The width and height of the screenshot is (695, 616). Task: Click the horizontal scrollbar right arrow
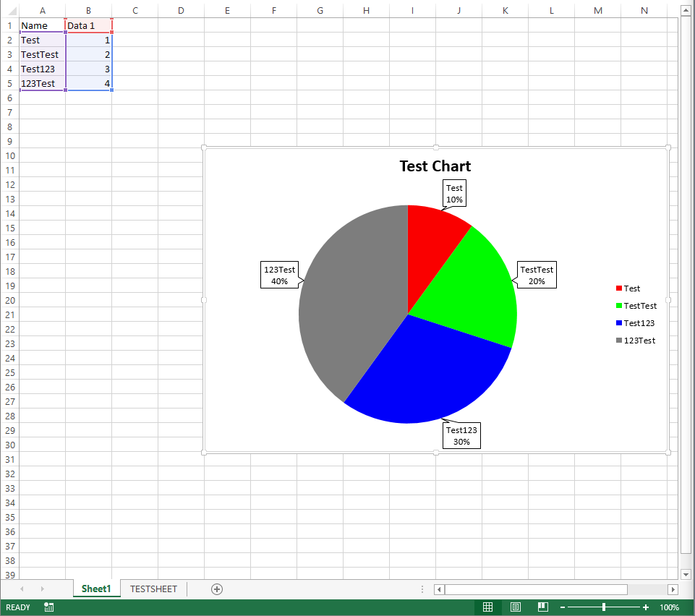673,589
